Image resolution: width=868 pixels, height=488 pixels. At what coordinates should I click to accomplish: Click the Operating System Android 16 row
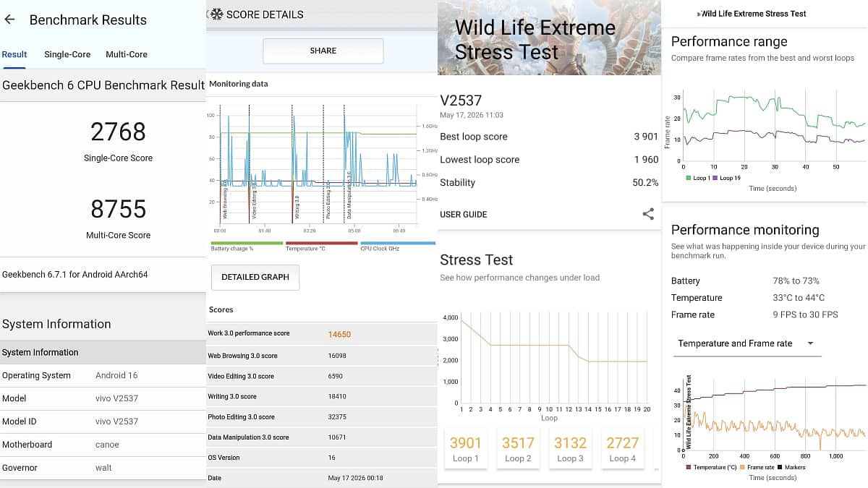click(x=103, y=375)
